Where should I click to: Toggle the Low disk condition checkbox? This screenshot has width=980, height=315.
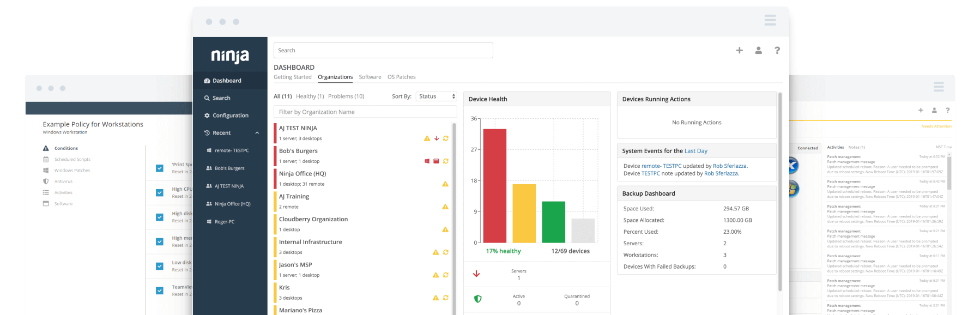click(x=160, y=266)
